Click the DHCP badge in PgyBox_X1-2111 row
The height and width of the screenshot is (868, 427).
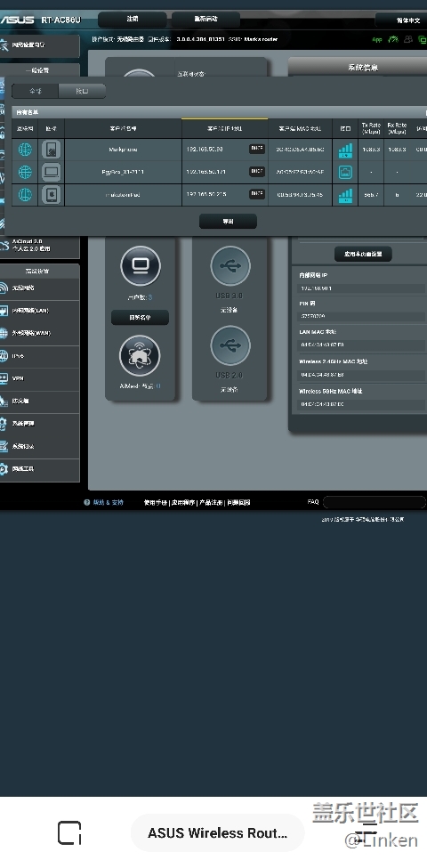click(257, 172)
